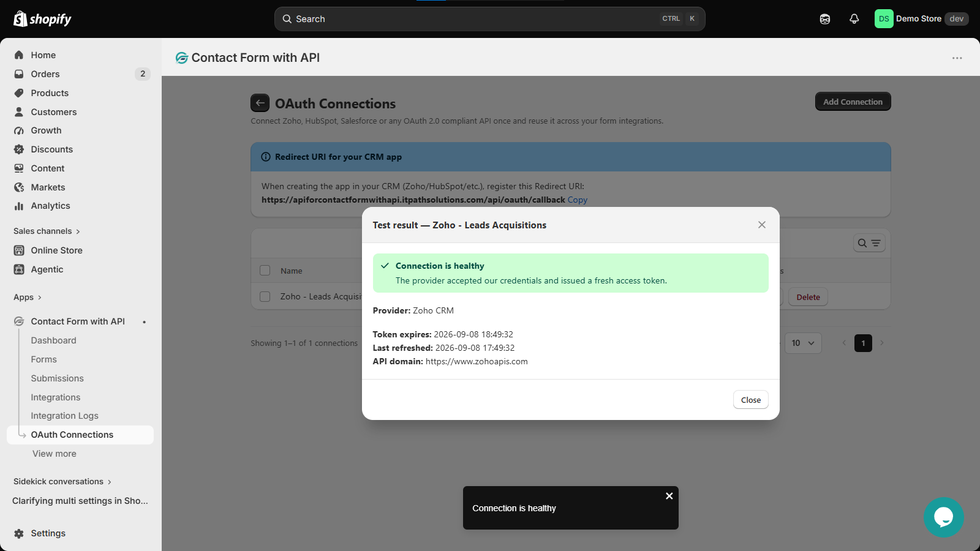
Task: Click the Growth icon in sidebar
Action: (19, 130)
